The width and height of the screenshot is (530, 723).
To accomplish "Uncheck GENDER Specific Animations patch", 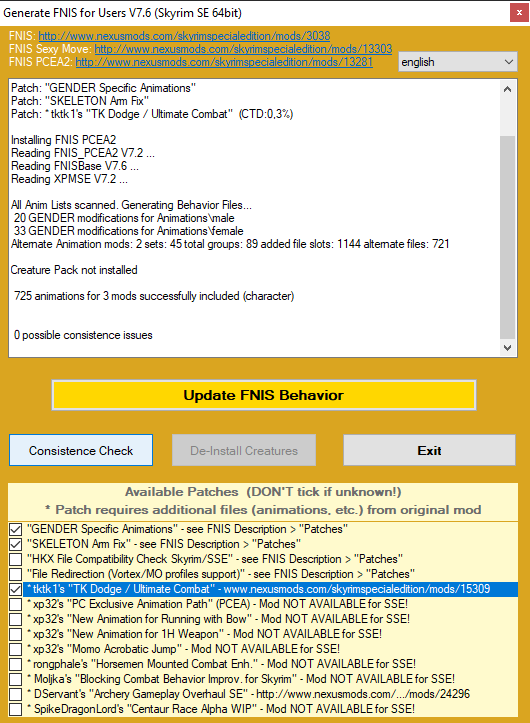I will [16, 529].
